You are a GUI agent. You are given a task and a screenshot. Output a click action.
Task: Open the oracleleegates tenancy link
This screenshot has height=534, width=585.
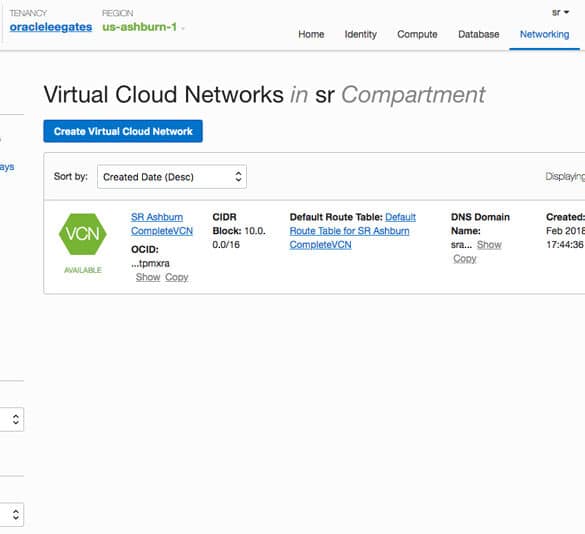click(51, 27)
